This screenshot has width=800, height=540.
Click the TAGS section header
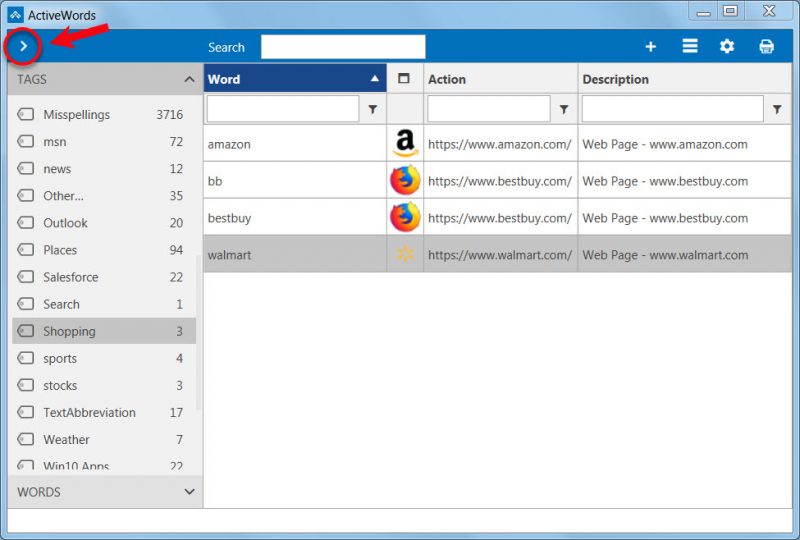point(105,79)
